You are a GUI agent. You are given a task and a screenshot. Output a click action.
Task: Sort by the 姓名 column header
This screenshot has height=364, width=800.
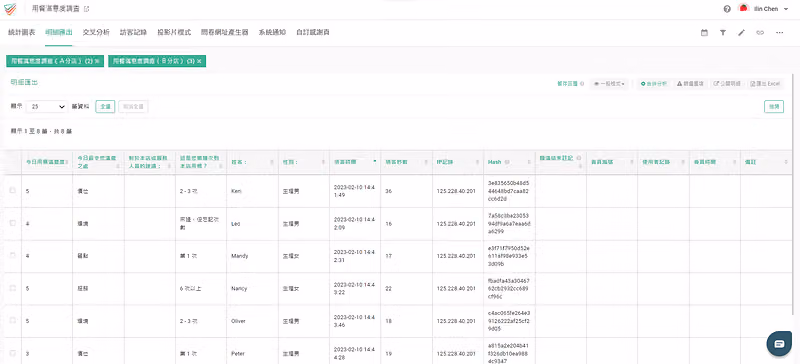pyautogui.click(x=253, y=162)
